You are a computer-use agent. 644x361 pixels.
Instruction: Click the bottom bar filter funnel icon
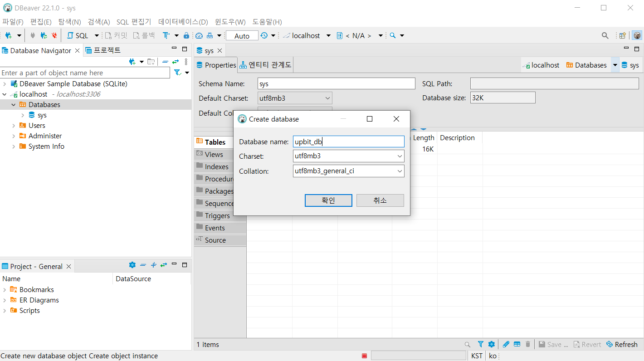click(481, 345)
